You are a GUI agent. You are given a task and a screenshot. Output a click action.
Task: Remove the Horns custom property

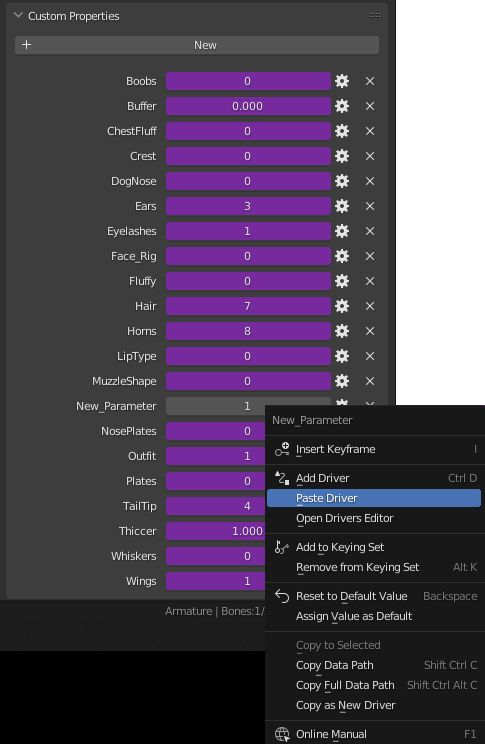point(370,331)
